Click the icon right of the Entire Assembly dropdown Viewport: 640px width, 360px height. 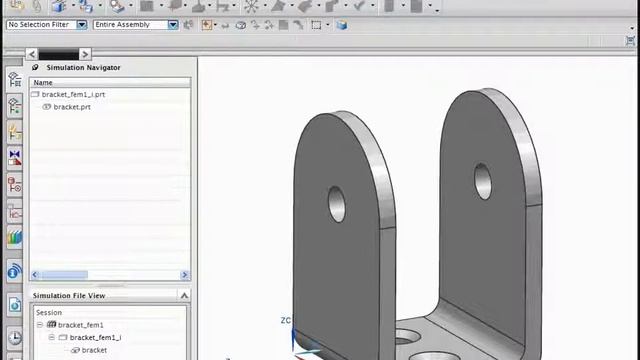click(188, 25)
